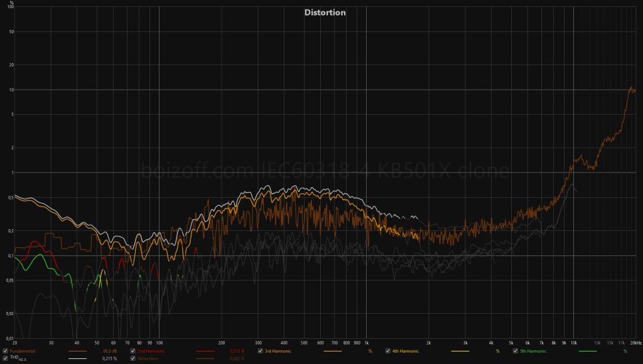Click the THD white line swatch
The width and height of the screenshot is (643, 364).
point(77,359)
